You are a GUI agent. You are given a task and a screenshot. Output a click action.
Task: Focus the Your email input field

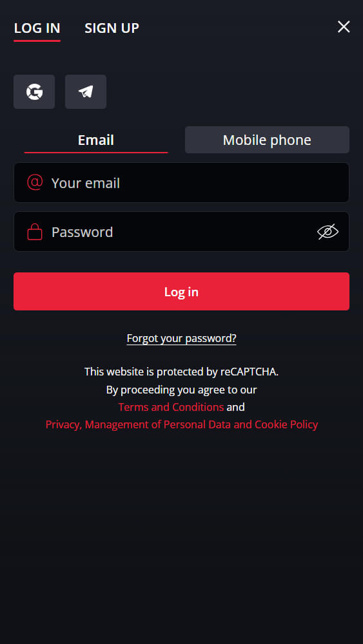[x=181, y=182]
